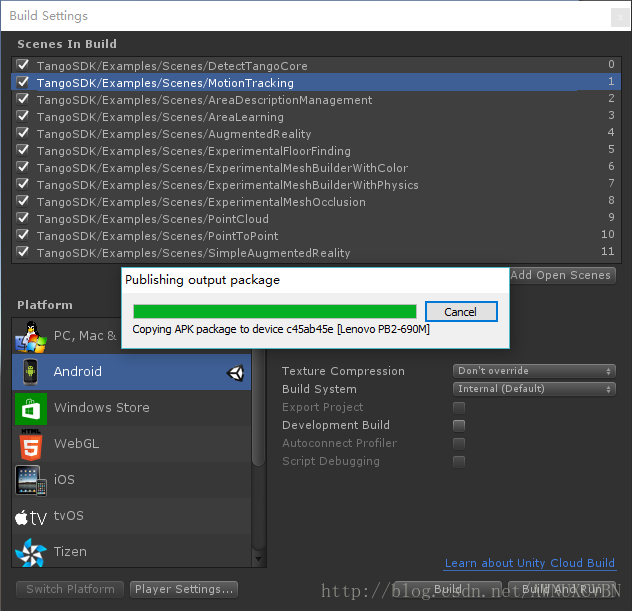This screenshot has height=611, width=632.
Task: Select the PC, Mac & Linux platform icon
Action: (31, 337)
